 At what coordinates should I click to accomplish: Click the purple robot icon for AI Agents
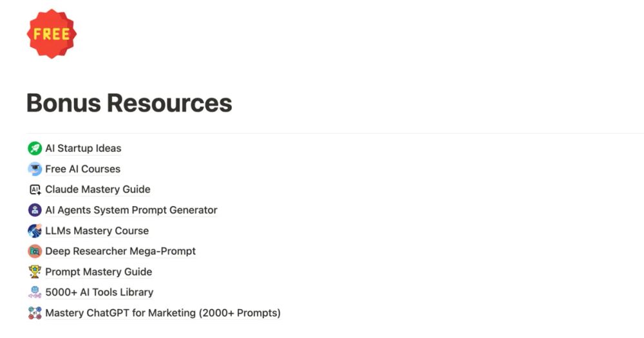[35, 210]
